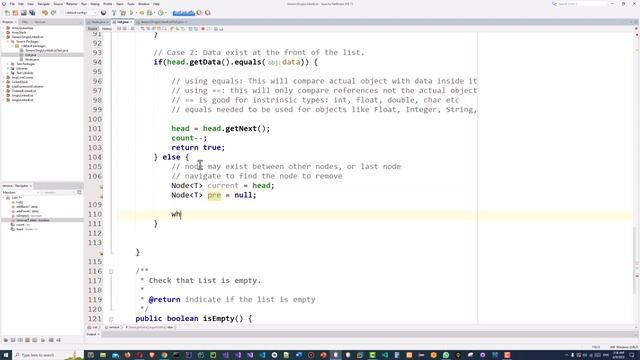Open the Source menu
Viewport: 640px width, 360px height.
(x=58, y=4)
